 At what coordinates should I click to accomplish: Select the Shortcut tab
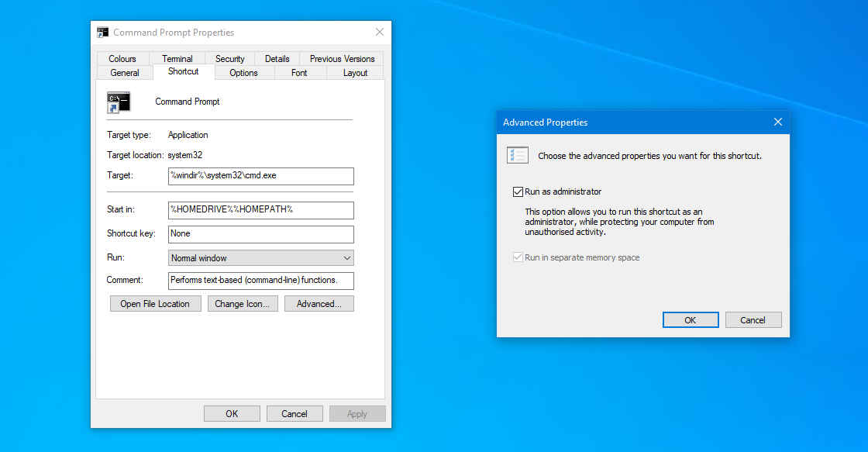183,71
